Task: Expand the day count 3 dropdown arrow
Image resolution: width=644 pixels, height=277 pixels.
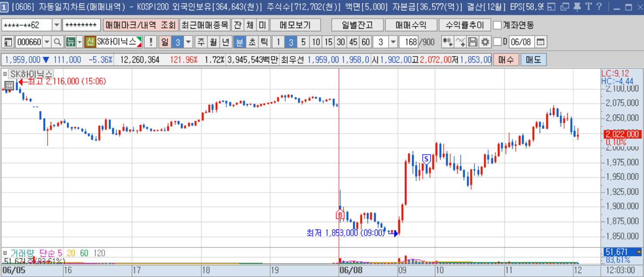Action: coord(188,42)
